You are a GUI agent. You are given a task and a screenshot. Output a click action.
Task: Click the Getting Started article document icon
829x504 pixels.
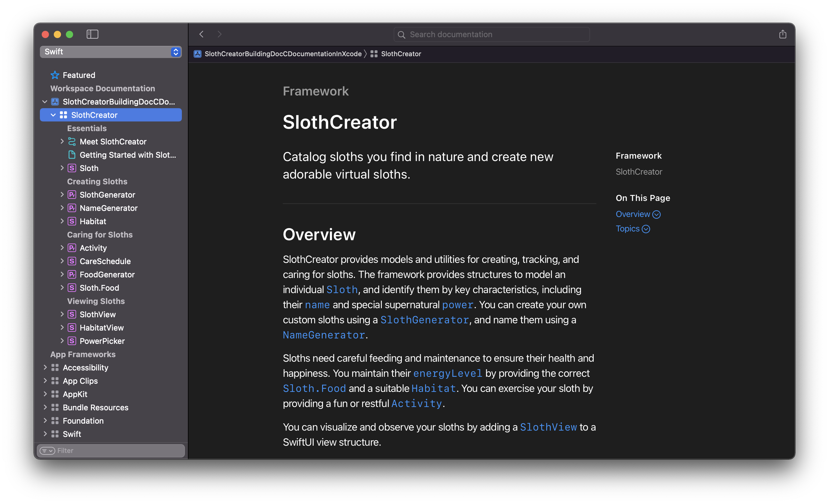[72, 155]
